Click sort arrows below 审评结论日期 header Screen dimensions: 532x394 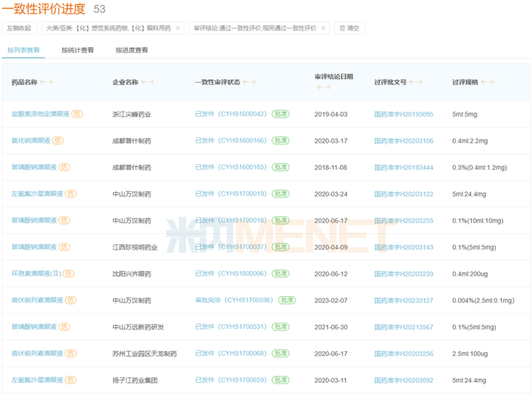click(x=323, y=87)
